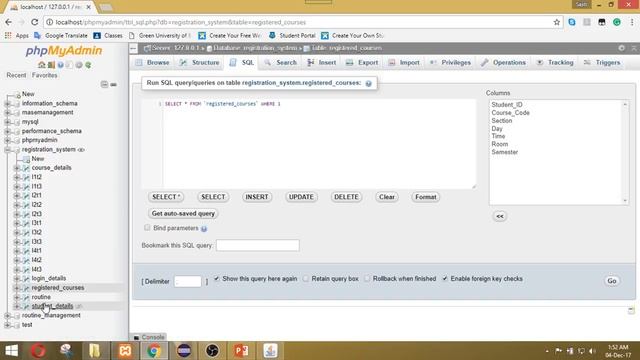Open the Export tab
This screenshot has height=360, width=640.
click(362, 62)
